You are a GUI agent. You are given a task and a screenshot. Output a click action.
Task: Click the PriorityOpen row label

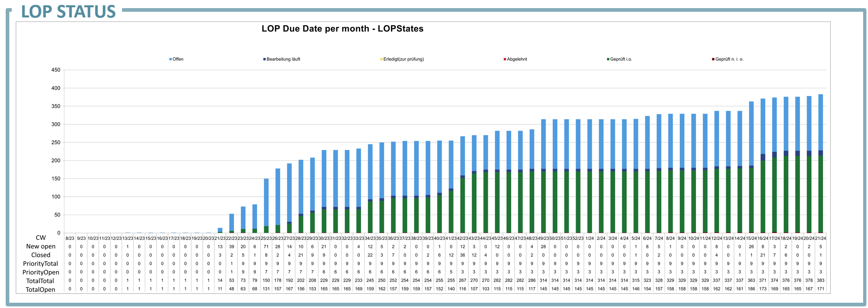pyautogui.click(x=41, y=272)
